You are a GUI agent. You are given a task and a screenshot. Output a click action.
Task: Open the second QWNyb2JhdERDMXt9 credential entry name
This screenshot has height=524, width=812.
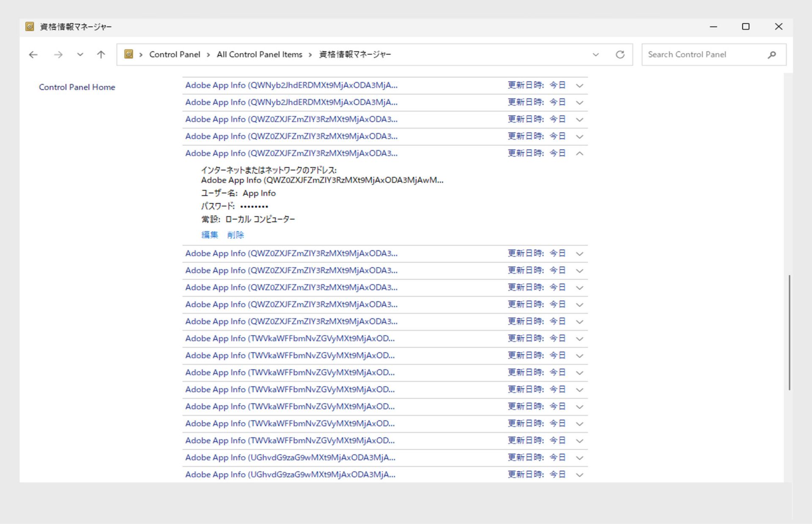pos(291,102)
